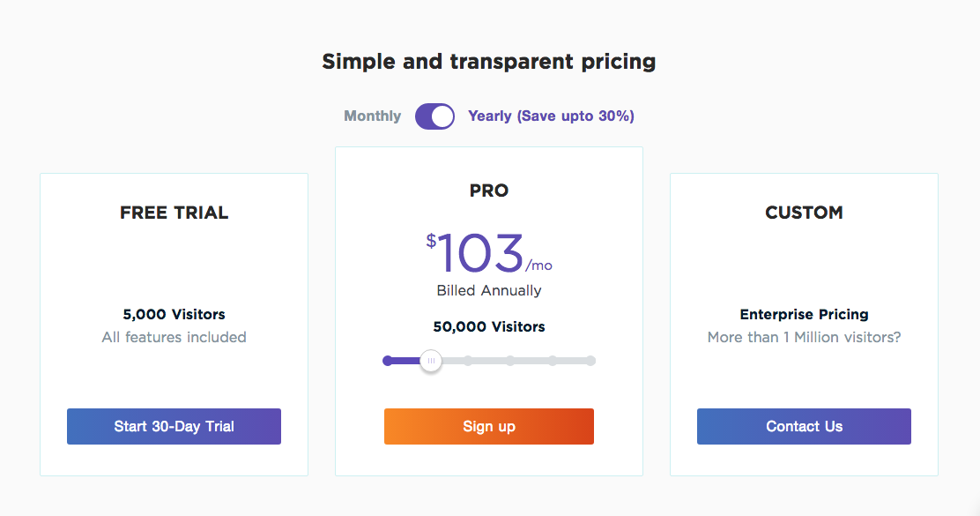The height and width of the screenshot is (516, 980).
Task: Click the Enterprise Pricing text
Action: (804, 314)
